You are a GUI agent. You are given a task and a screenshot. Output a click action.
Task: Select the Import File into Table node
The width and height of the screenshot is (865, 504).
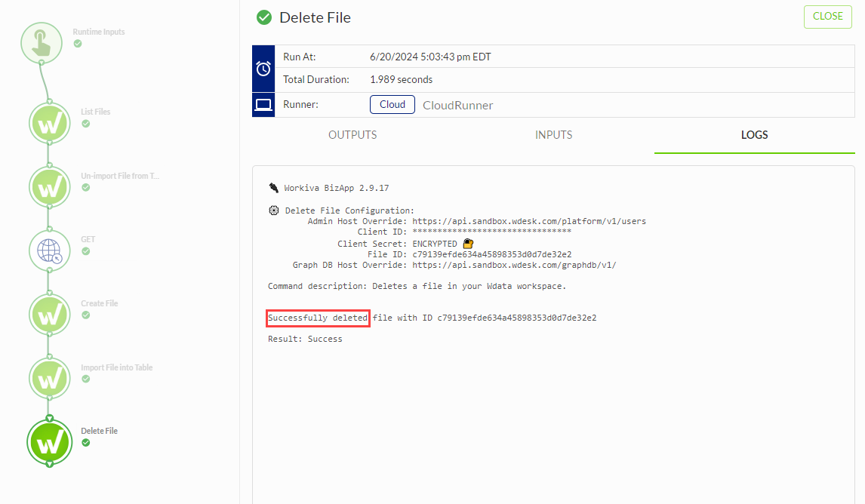tap(50, 379)
